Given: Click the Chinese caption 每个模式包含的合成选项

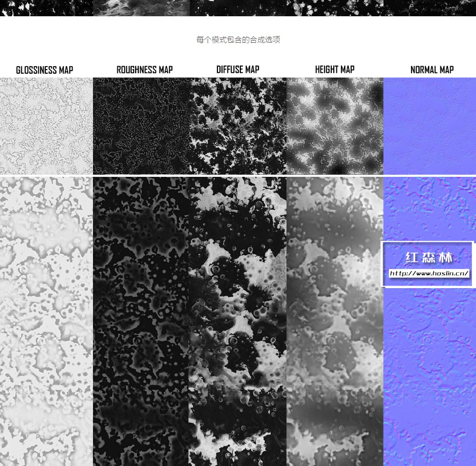Looking at the screenshot, I should (x=238, y=40).
